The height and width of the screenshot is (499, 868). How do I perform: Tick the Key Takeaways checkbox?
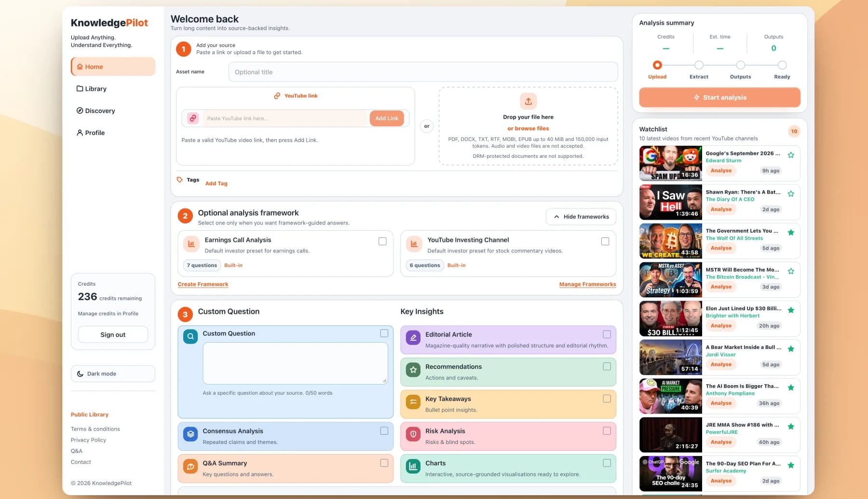(607, 399)
